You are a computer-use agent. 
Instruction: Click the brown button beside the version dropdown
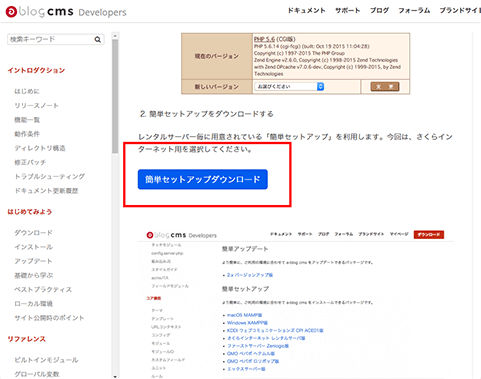pyautogui.click(x=385, y=87)
